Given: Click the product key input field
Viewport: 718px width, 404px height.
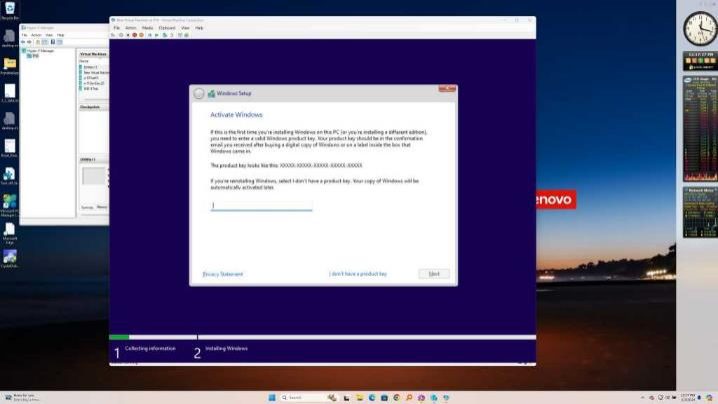Looking at the screenshot, I should pos(261,206).
